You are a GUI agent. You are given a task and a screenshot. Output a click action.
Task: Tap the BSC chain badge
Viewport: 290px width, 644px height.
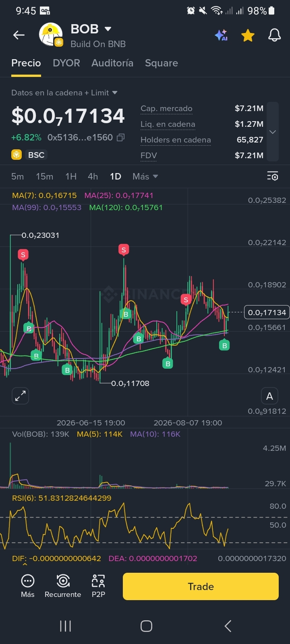[36, 155]
